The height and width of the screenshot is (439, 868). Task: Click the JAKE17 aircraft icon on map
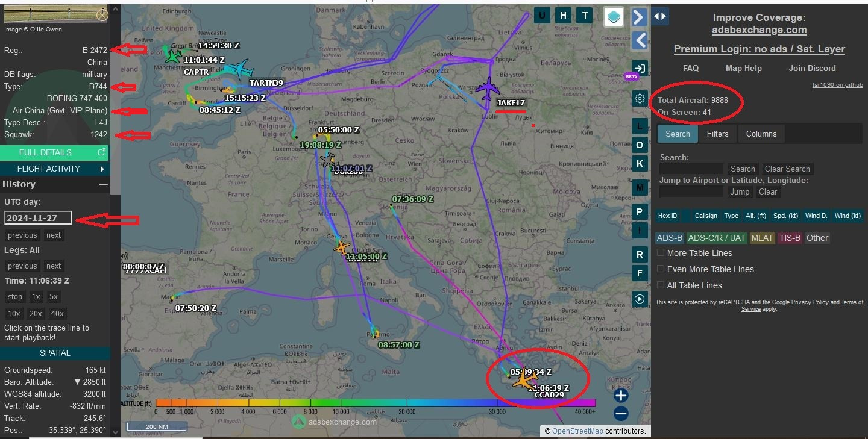pos(487,90)
